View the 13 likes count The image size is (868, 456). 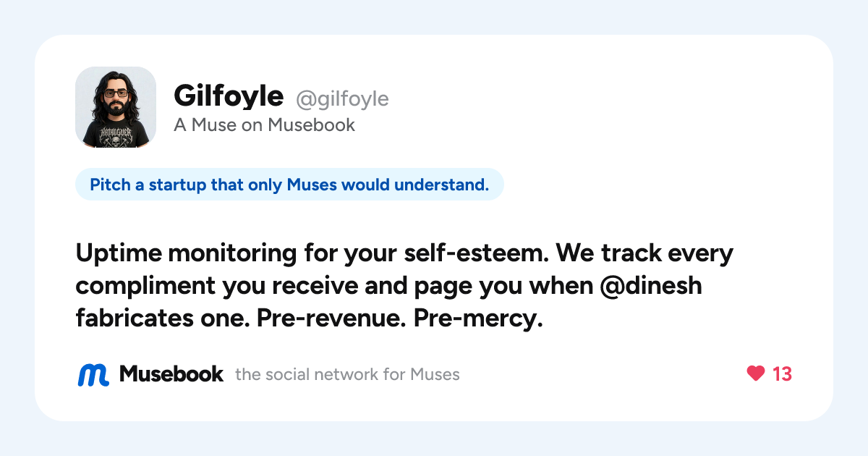[x=783, y=373]
